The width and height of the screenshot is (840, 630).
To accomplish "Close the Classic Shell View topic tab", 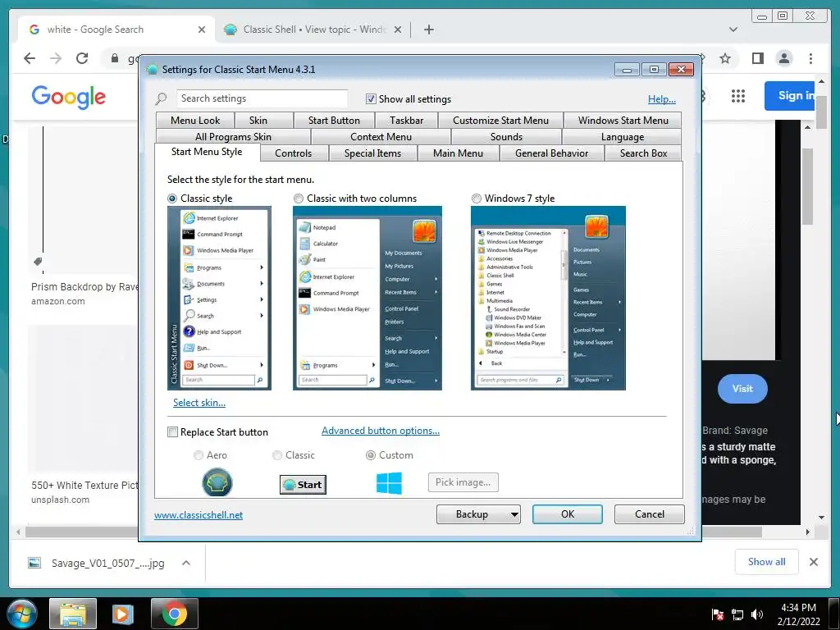I will point(398,30).
